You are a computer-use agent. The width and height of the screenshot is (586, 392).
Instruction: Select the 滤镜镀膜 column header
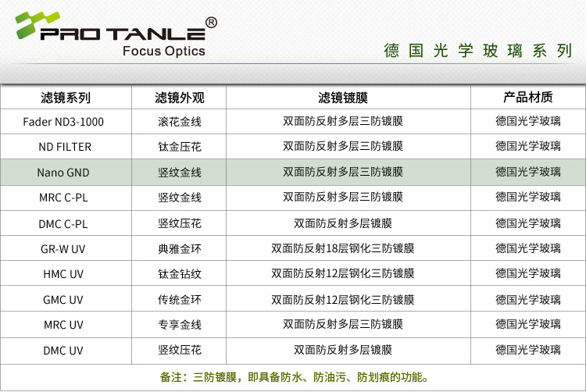coord(342,98)
